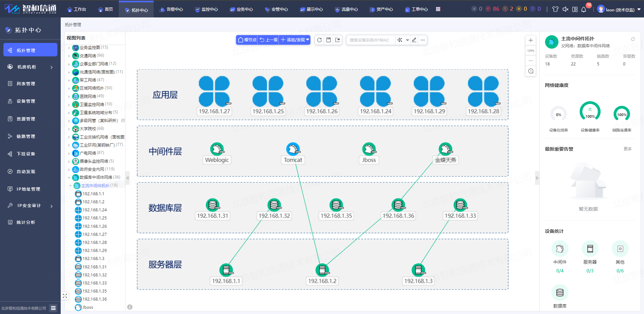Click the refresh icon in 主流中间件拓扑 panel
Screen dimensions: 644x314
pos(633,39)
